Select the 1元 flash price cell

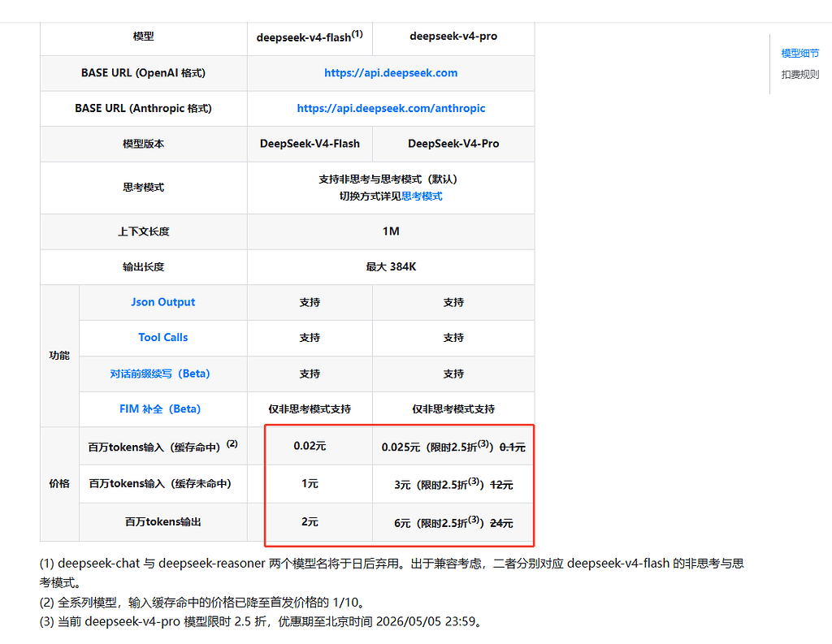(x=310, y=484)
